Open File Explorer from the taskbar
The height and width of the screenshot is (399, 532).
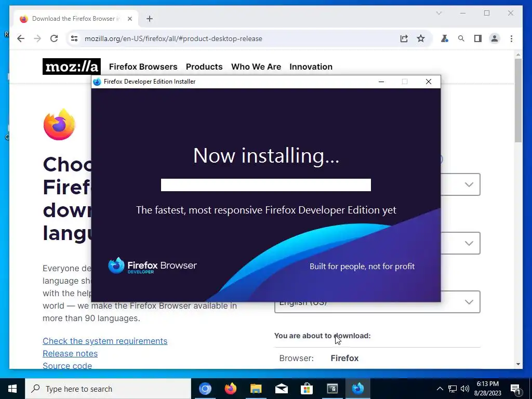click(256, 389)
